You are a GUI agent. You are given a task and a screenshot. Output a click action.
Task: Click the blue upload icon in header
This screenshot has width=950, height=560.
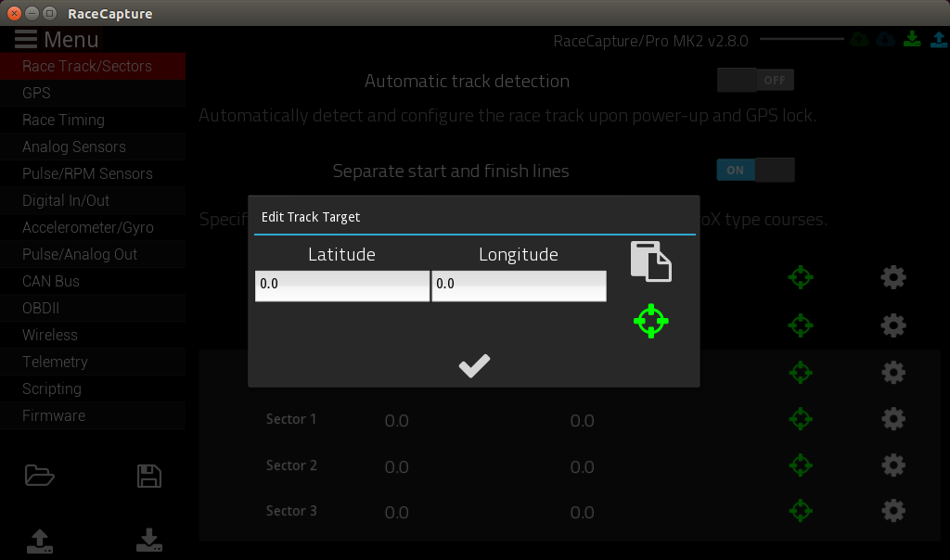click(x=939, y=39)
